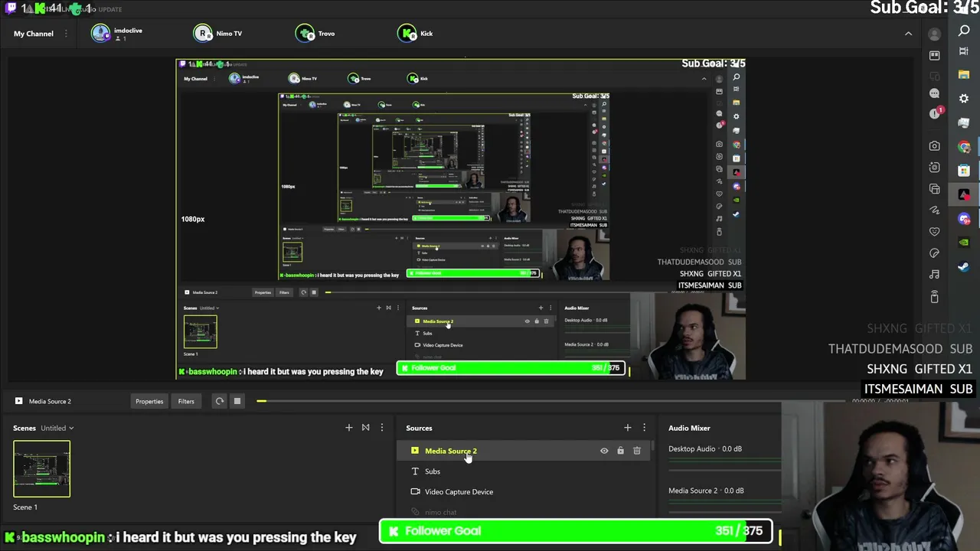Collapse the channel bar with the chevron
Viewport: 980px width, 551px height.
point(908,34)
